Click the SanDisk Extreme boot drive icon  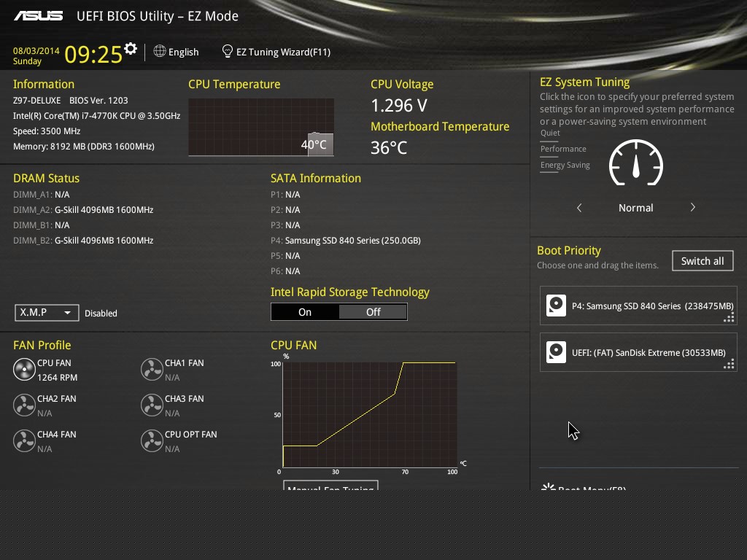point(556,352)
